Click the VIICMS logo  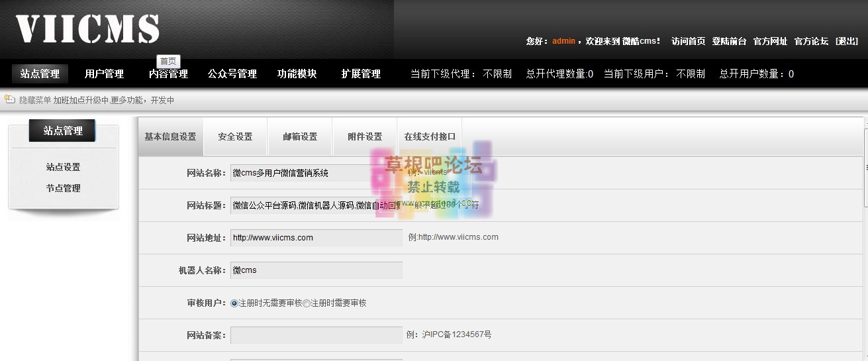click(87, 30)
